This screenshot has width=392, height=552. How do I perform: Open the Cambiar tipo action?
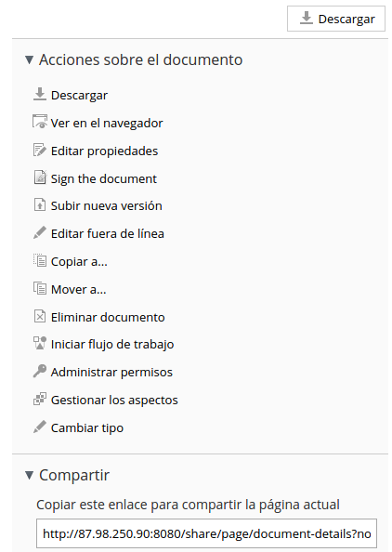tap(87, 428)
